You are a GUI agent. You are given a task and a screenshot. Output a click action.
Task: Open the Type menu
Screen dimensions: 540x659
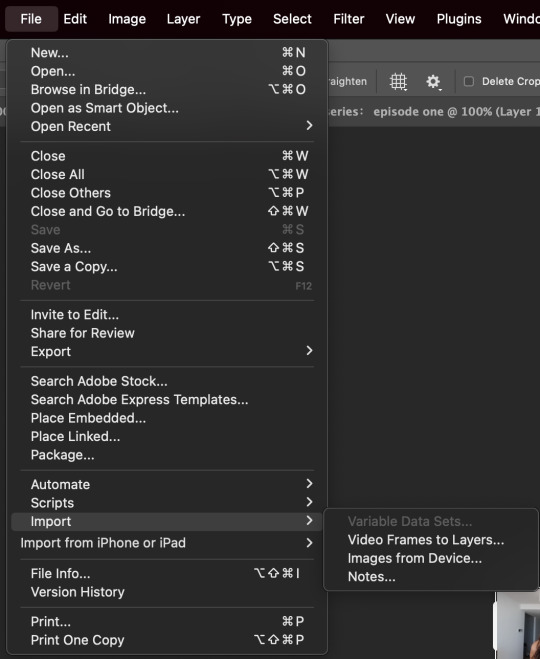pyautogui.click(x=237, y=19)
